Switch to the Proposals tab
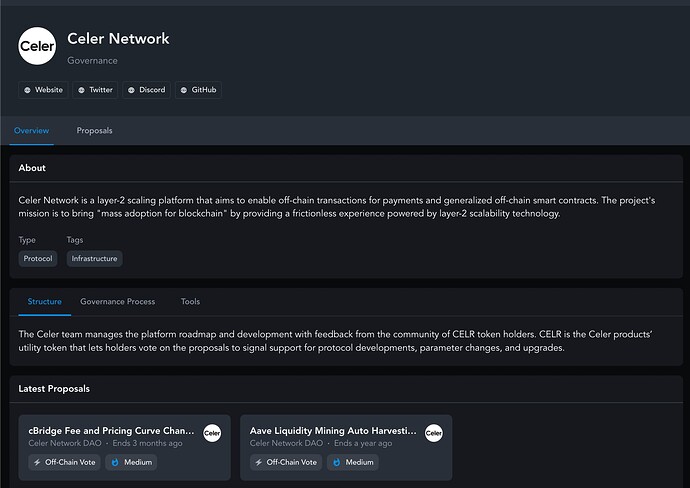690x488 pixels. (94, 131)
